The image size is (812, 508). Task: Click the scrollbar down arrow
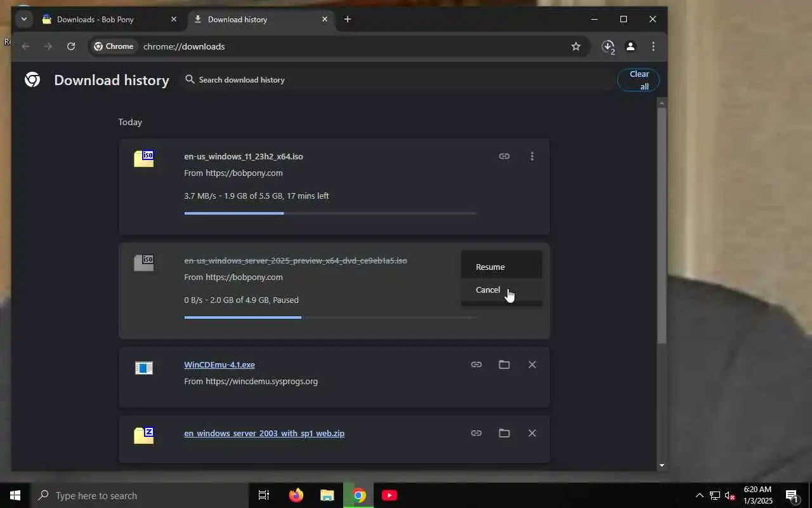[x=662, y=465]
